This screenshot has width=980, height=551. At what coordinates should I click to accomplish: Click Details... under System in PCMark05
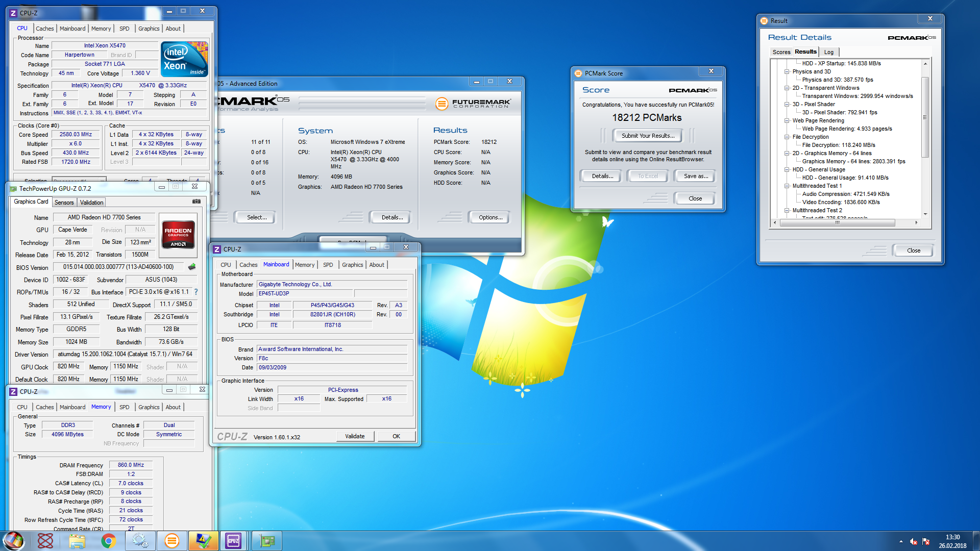pos(392,217)
